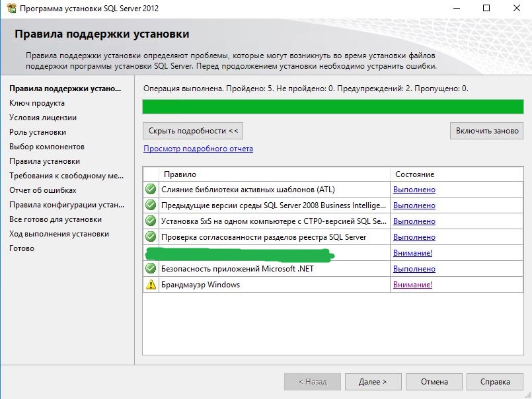Click the Правило column header

click(x=274, y=174)
